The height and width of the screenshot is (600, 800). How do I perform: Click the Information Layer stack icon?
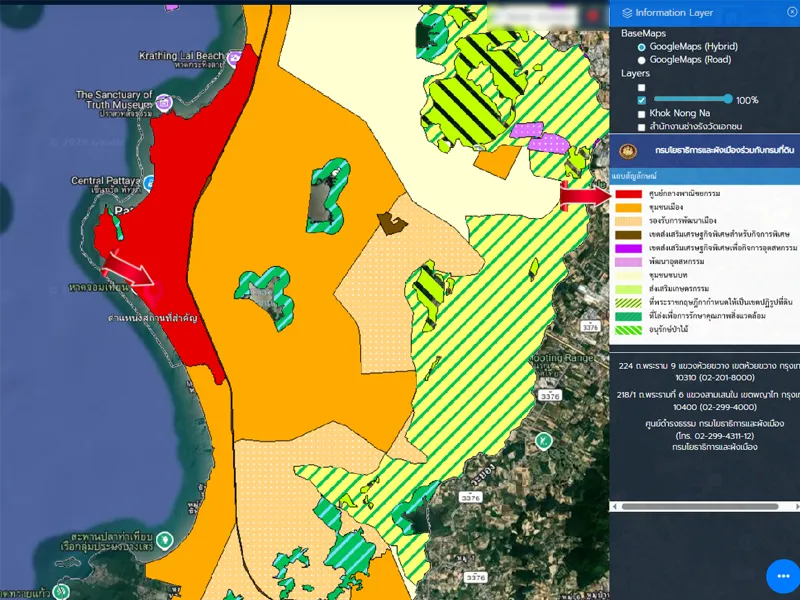627,13
